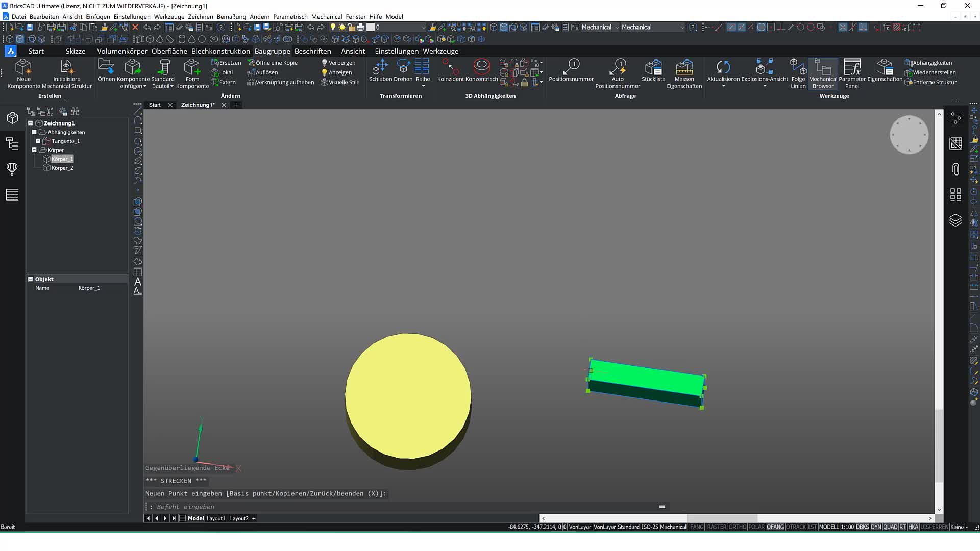
Task: Switch to Beschriften ribbon tab
Action: coord(312,51)
